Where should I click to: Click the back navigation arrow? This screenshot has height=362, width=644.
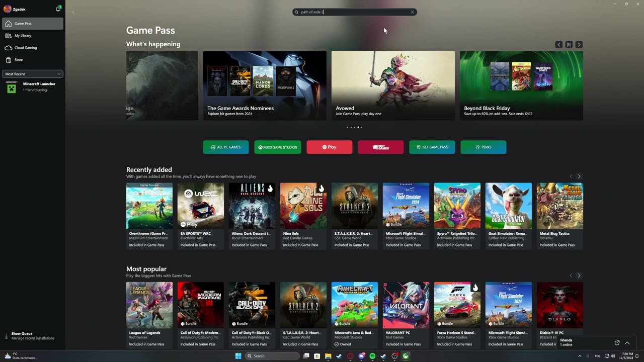click(x=73, y=12)
